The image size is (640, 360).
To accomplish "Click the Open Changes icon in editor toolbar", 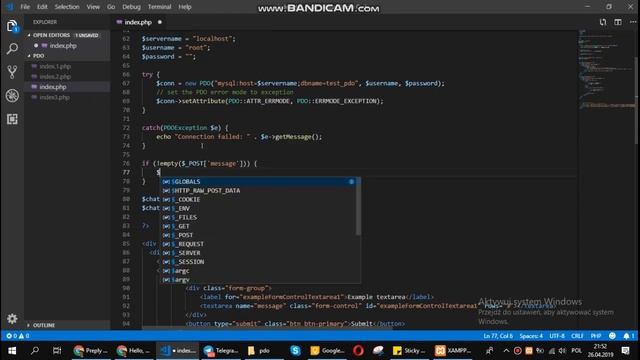I will point(603,22).
